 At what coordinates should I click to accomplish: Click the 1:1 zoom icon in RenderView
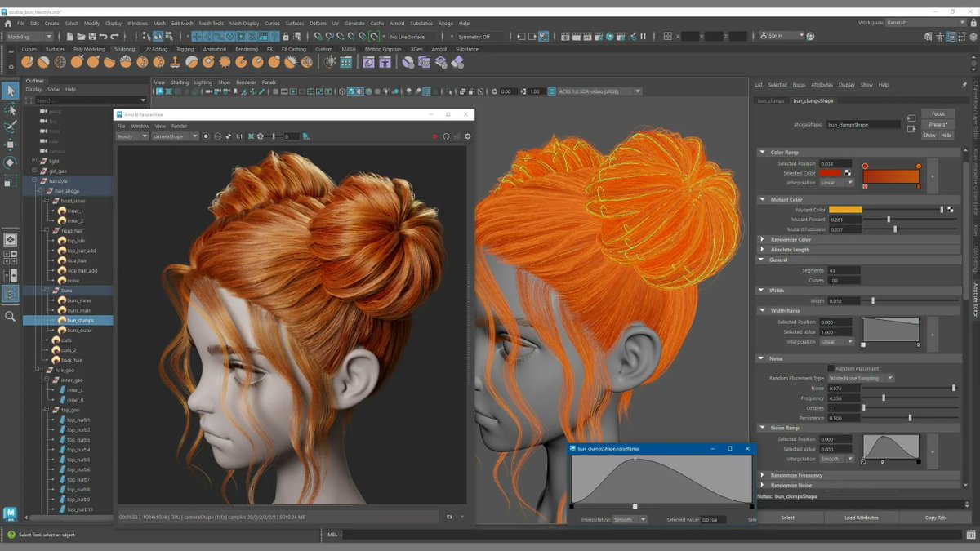click(238, 136)
